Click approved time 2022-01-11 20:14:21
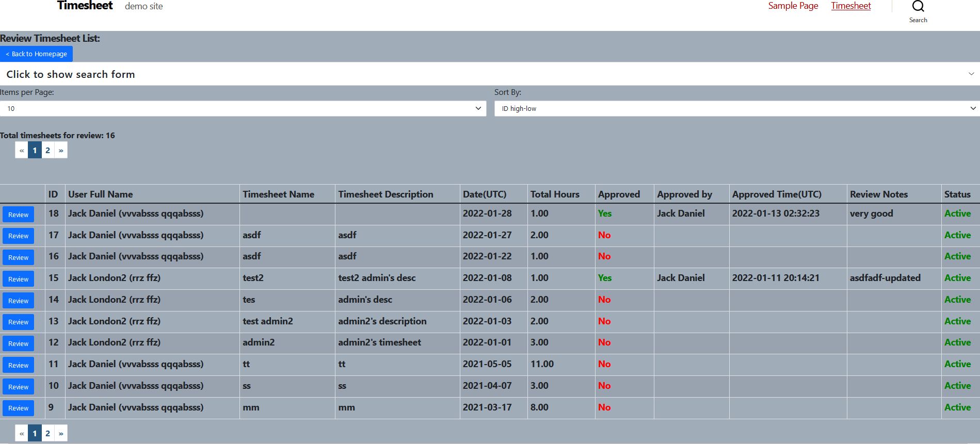The width and height of the screenshot is (980, 444). (x=776, y=278)
